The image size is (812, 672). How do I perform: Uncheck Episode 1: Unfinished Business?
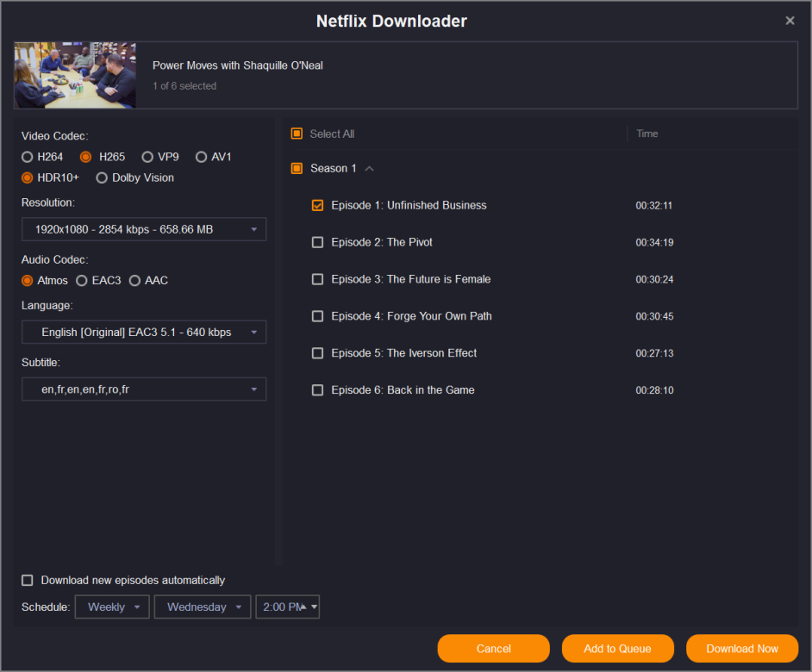tap(317, 205)
